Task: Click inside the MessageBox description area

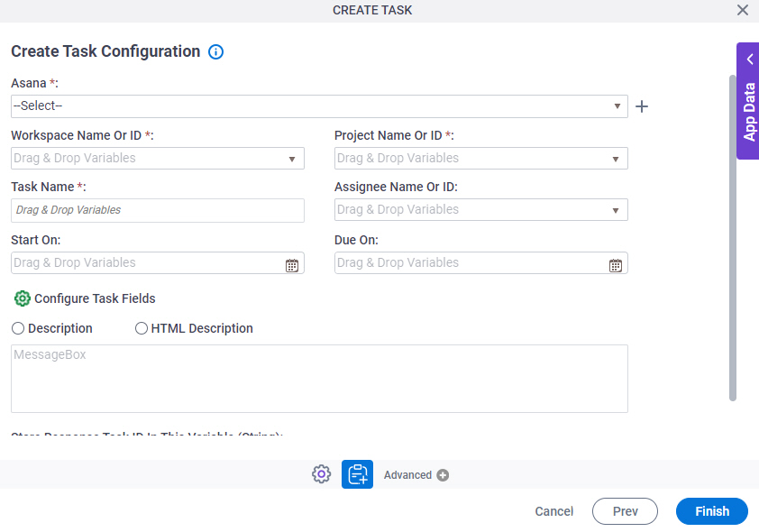Action: [x=319, y=379]
